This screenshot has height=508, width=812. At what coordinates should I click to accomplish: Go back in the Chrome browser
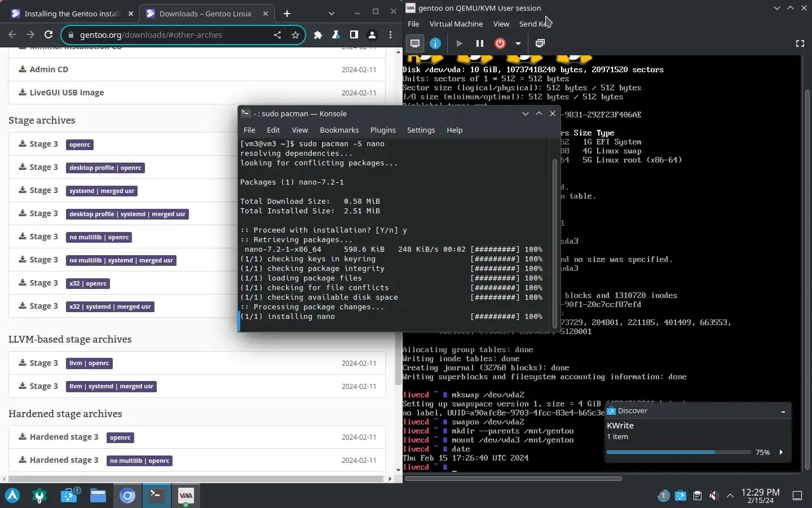click(12, 34)
